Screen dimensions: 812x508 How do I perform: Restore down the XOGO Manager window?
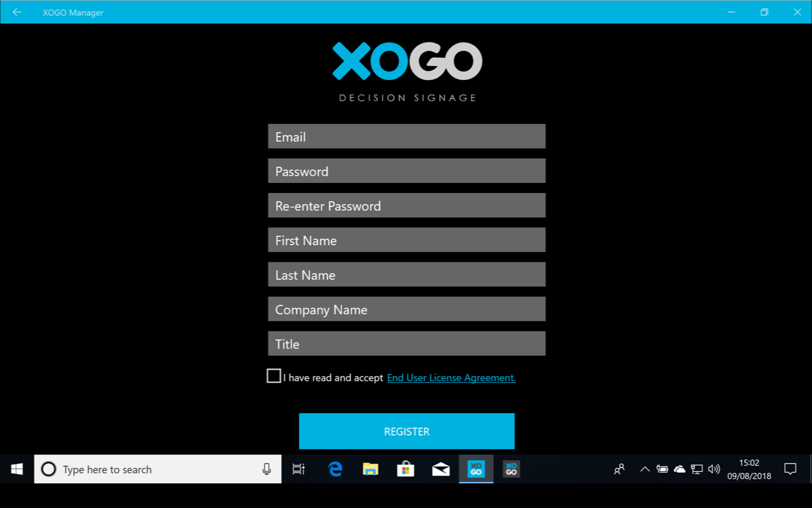tap(765, 12)
